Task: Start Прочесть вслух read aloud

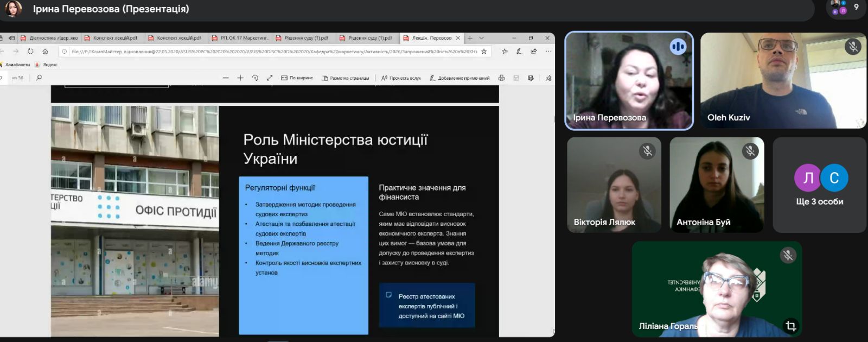Action: pos(401,78)
